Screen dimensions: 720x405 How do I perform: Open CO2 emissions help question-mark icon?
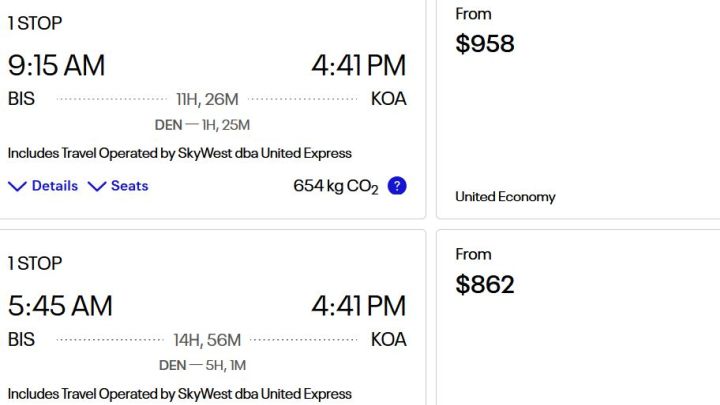pyautogui.click(x=397, y=186)
